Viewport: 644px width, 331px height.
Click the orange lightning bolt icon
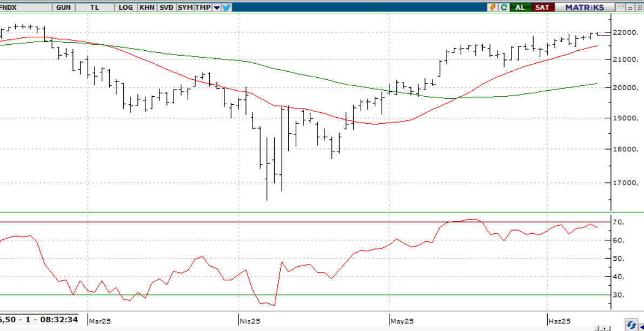coord(494,8)
